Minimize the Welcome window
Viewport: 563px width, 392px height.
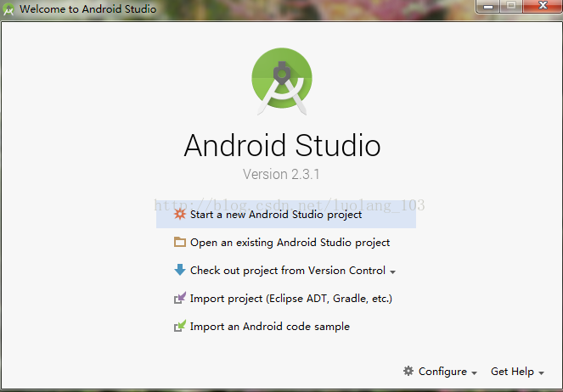[488, 6]
